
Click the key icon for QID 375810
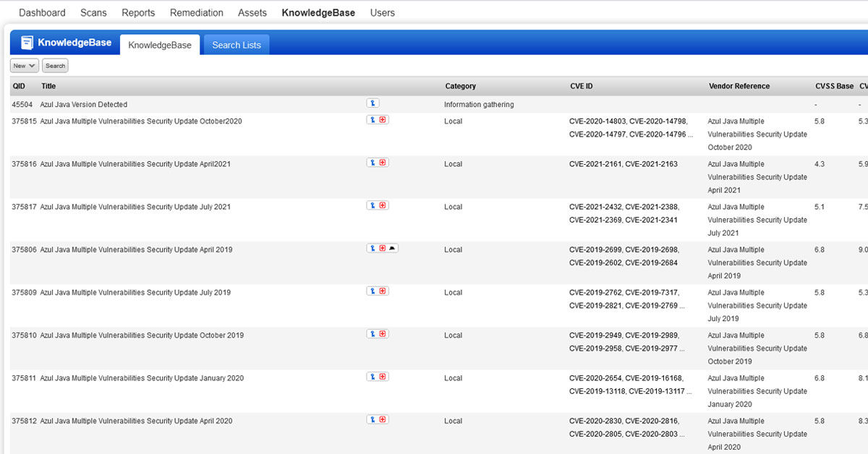pos(373,333)
